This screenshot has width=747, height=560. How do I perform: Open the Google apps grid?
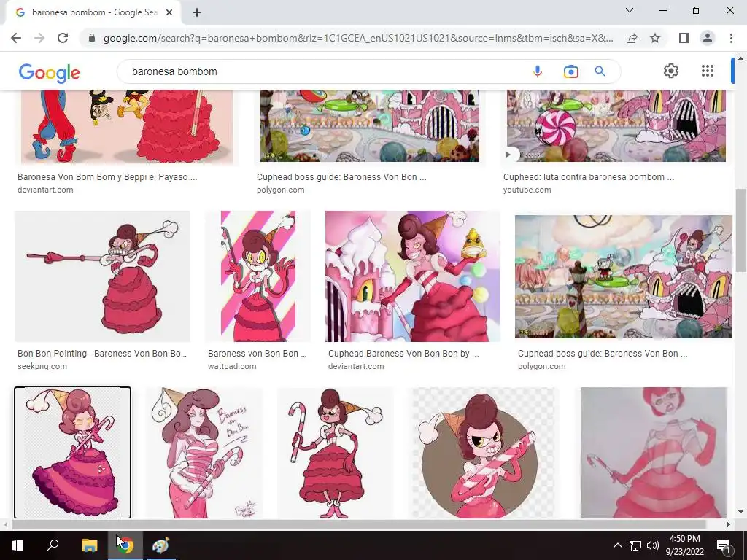708,71
